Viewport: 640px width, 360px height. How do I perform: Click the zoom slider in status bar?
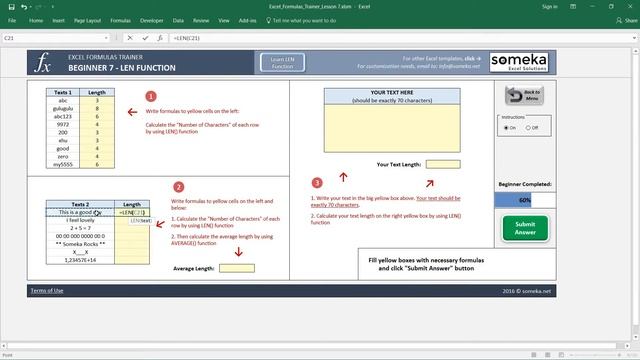tap(595, 355)
